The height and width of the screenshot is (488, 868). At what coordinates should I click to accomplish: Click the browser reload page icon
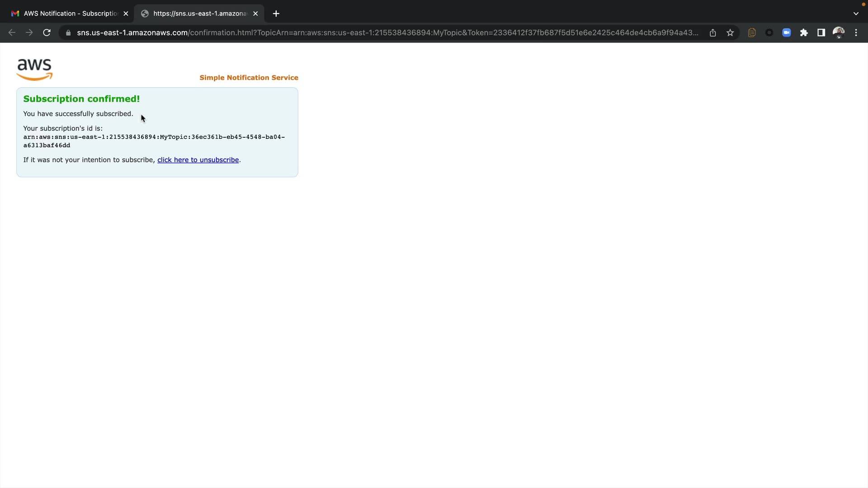point(47,33)
